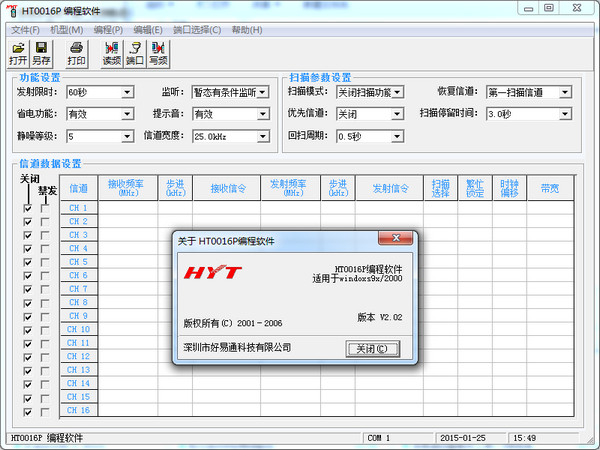Click the 写频 (Write frequency) icon
This screenshot has height=450, width=600.
pyautogui.click(x=157, y=53)
